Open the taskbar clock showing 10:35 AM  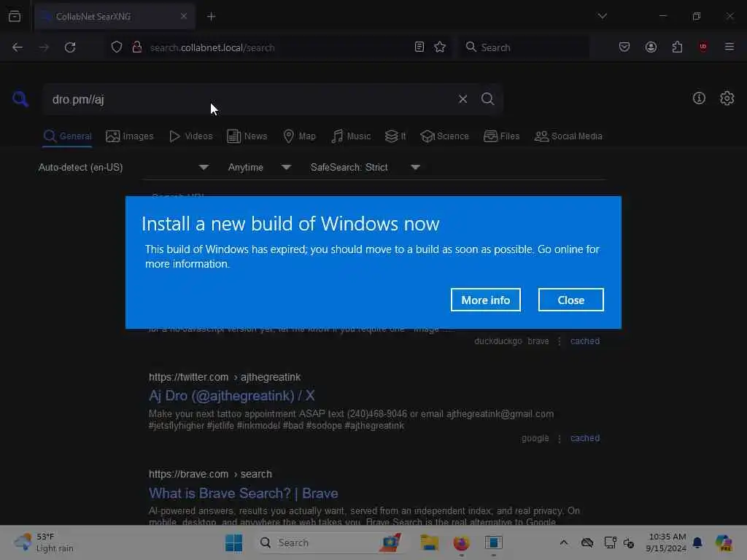point(667,542)
